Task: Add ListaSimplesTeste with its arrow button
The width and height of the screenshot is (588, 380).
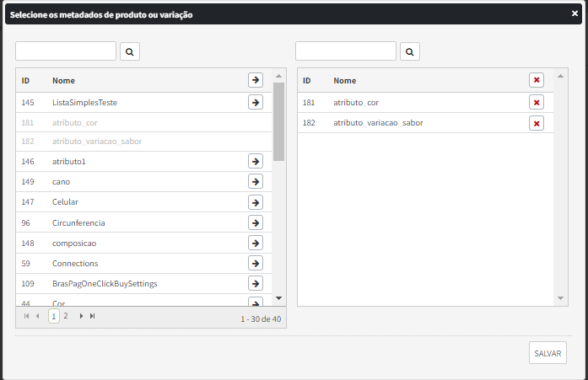Action: click(256, 102)
